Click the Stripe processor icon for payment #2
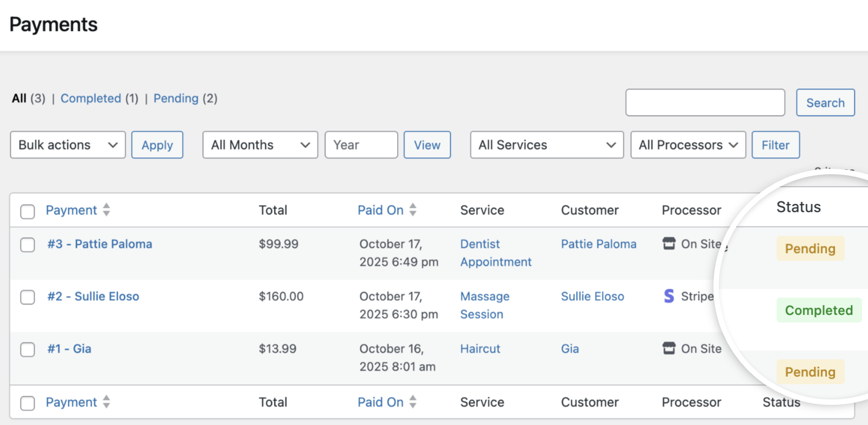868x425 pixels. pyautogui.click(x=669, y=296)
